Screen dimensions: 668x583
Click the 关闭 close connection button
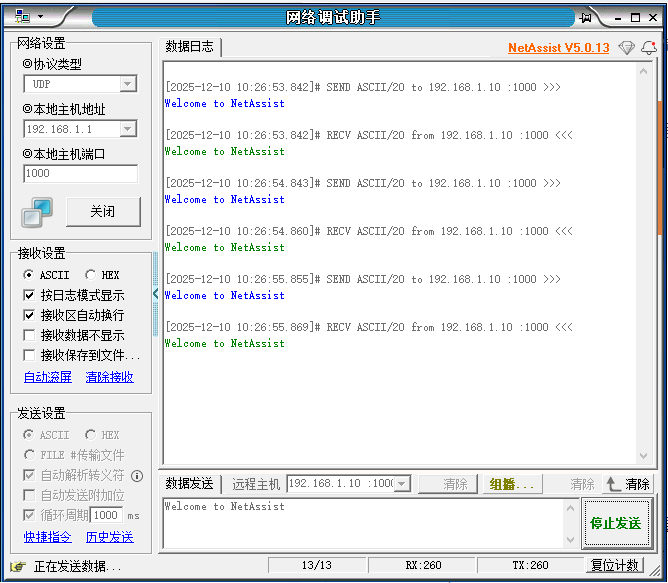click(x=103, y=211)
